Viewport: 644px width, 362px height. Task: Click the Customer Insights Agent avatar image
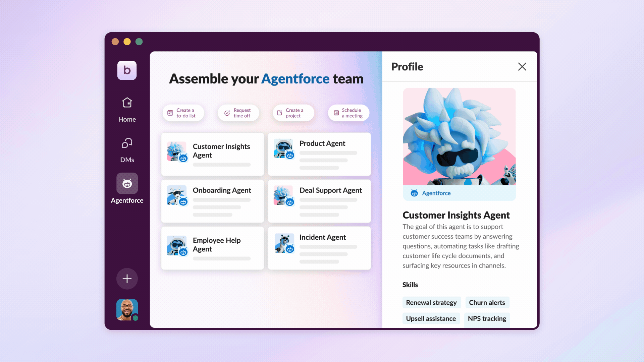pos(177,152)
